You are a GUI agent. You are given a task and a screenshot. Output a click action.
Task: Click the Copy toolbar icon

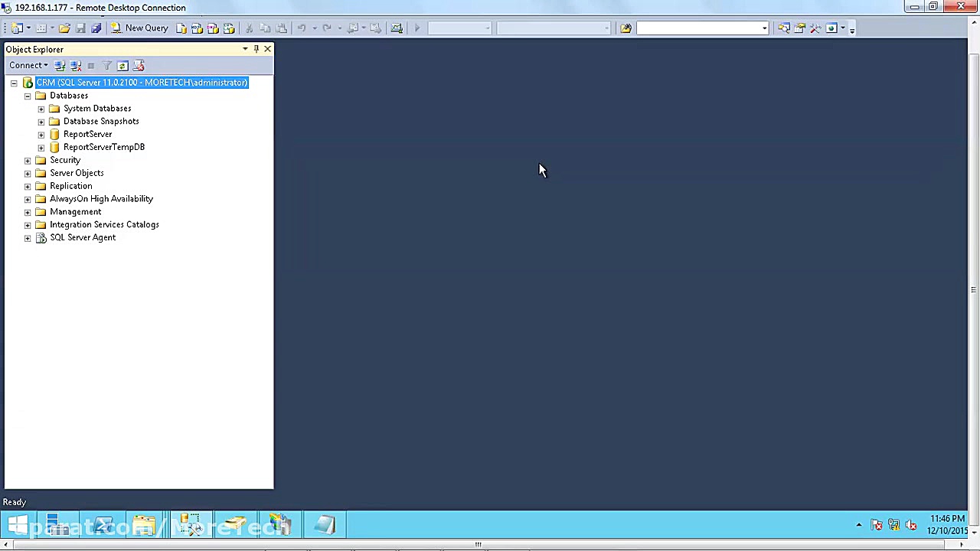(x=265, y=28)
